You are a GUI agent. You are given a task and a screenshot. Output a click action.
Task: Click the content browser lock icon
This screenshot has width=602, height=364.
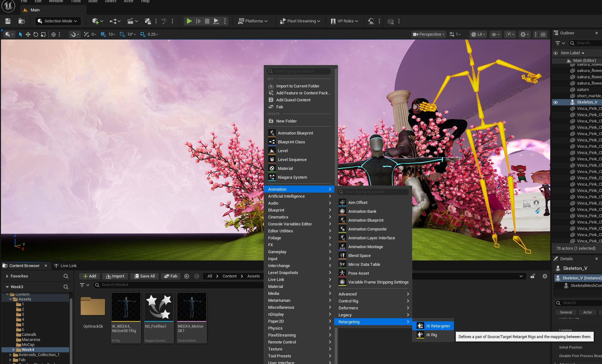533,276
